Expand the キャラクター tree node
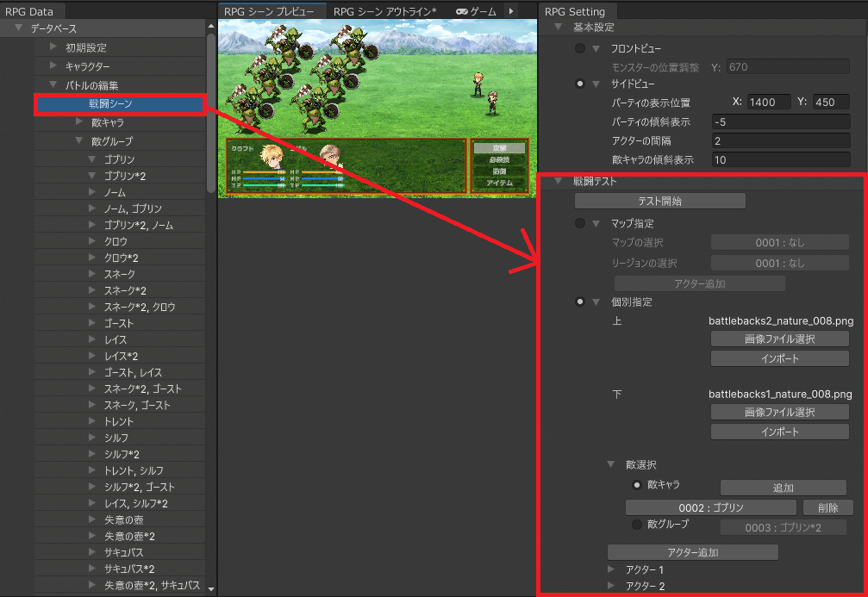Viewport: 868px width, 597px height. pyautogui.click(x=53, y=66)
